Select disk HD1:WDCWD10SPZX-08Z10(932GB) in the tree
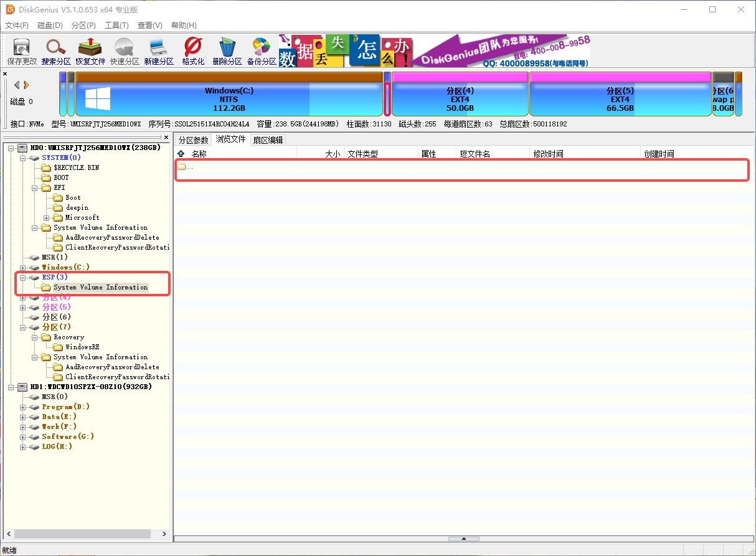756x556 pixels. click(91, 387)
